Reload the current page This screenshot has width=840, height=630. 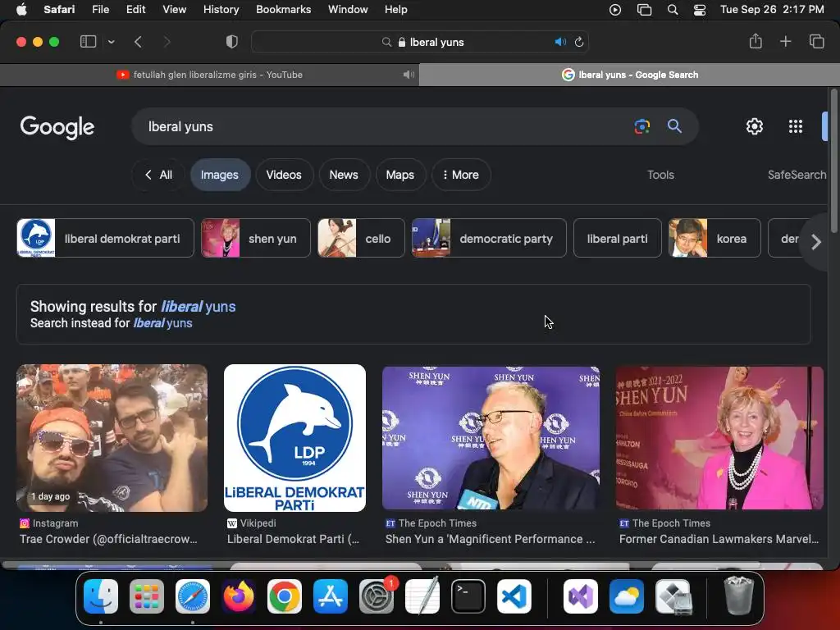pos(579,42)
